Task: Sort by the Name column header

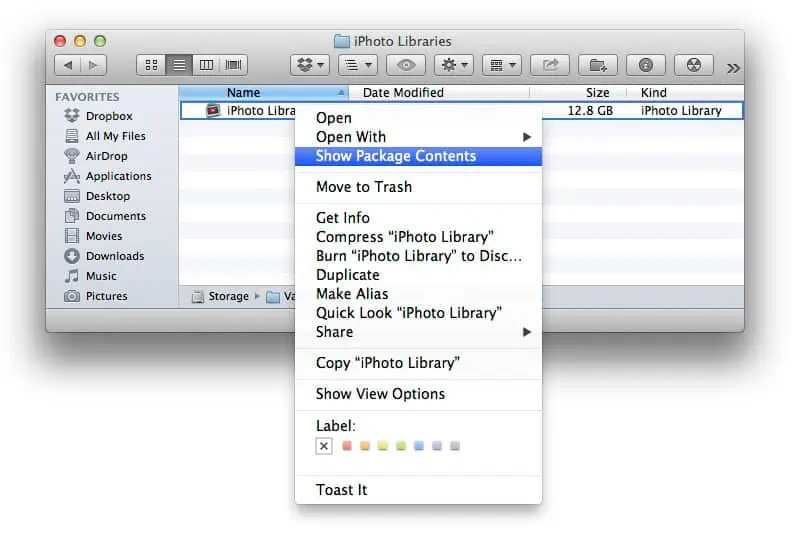Action: coord(264,93)
